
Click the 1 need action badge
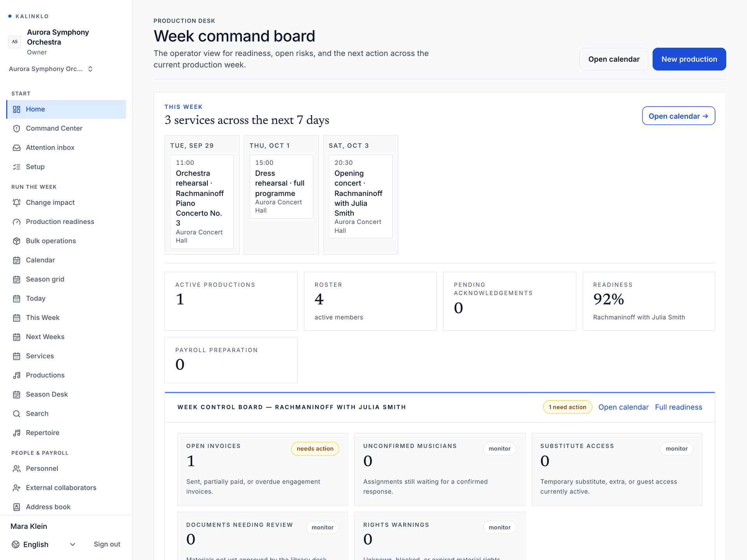tap(567, 407)
